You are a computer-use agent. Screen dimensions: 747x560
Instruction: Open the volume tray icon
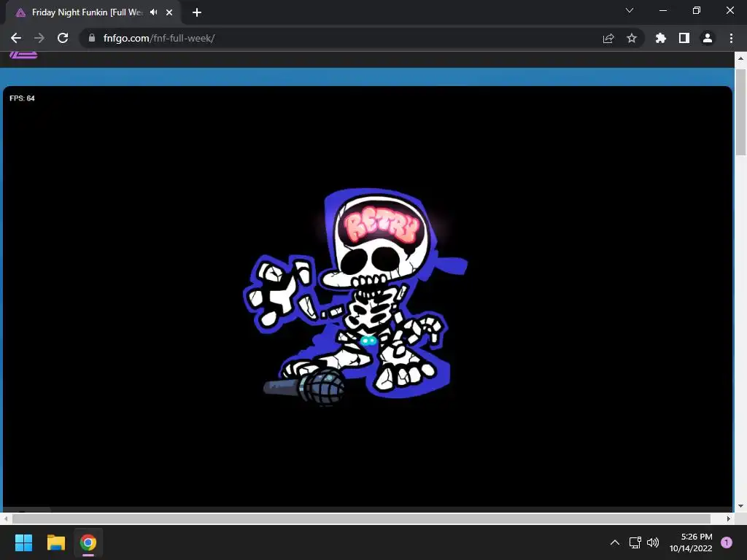click(653, 542)
